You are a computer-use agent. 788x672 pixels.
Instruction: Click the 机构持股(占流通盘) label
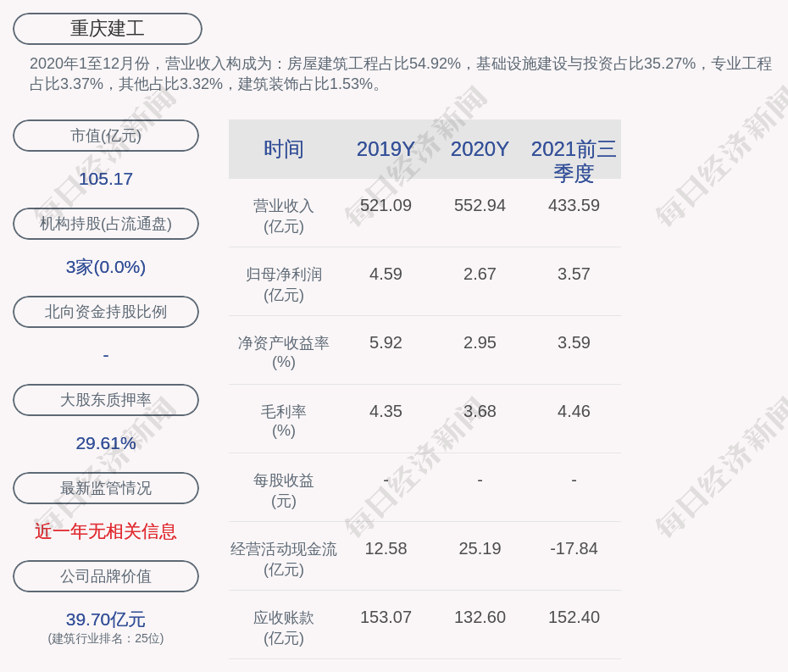point(106,224)
